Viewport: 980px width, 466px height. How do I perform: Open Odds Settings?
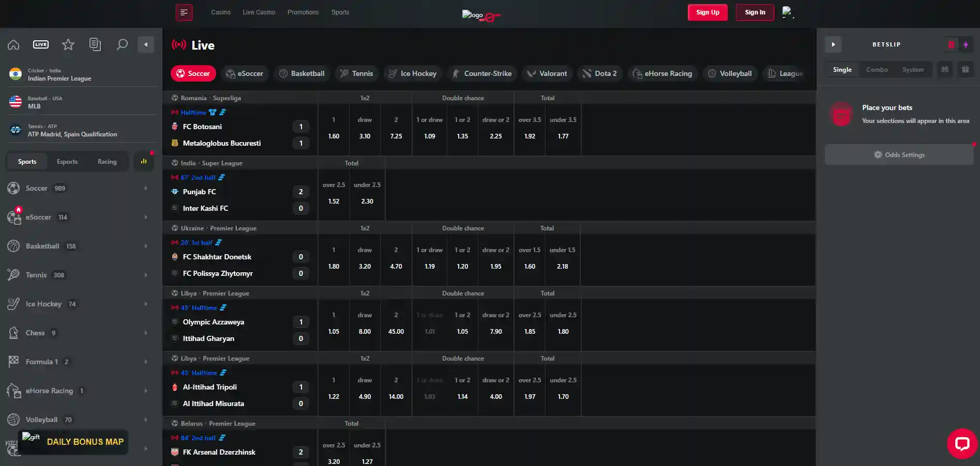point(899,154)
